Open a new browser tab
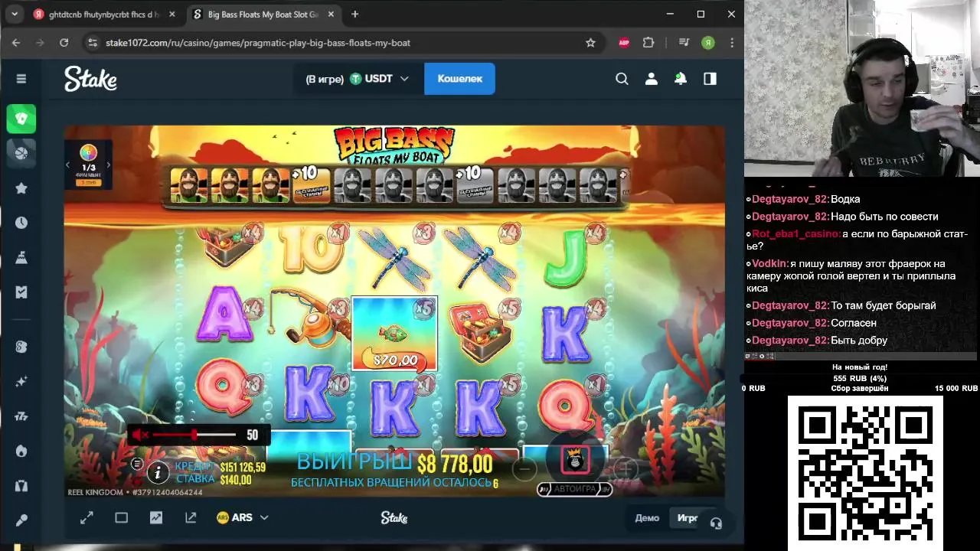The image size is (980, 551). click(355, 15)
